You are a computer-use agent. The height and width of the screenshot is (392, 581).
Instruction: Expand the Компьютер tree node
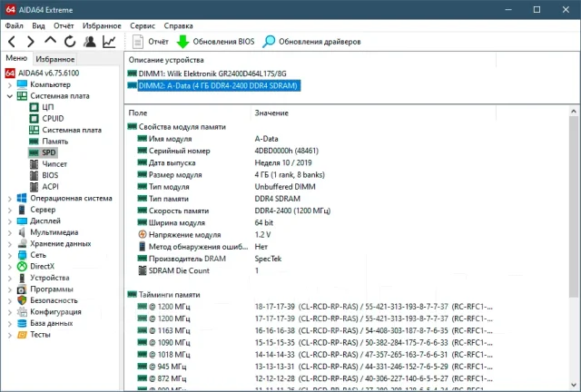[x=10, y=85]
